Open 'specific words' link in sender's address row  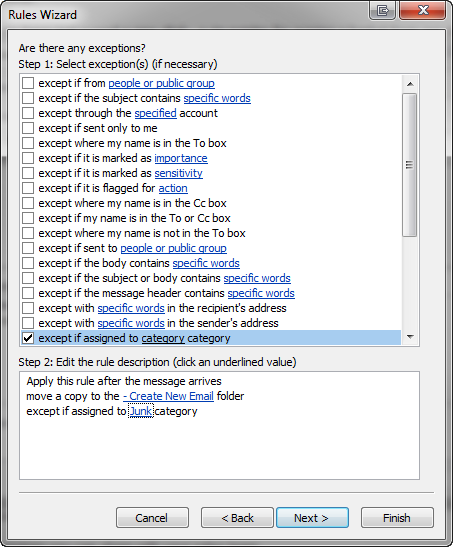tap(131, 323)
